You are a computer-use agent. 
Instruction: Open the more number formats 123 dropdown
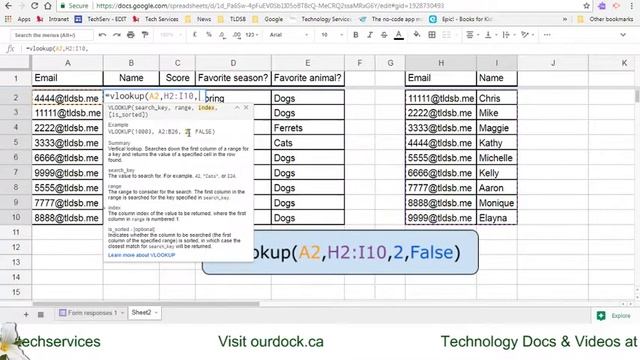(x=252, y=35)
